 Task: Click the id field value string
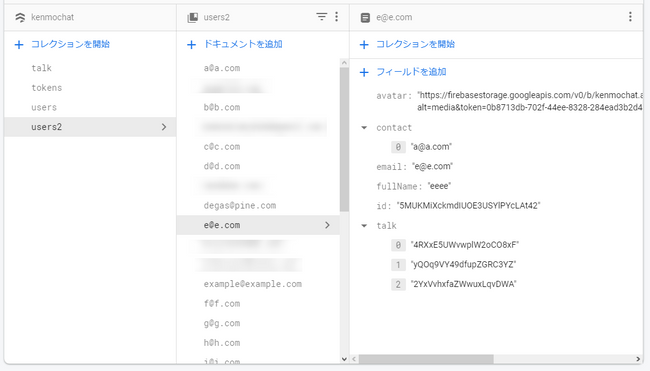468,206
